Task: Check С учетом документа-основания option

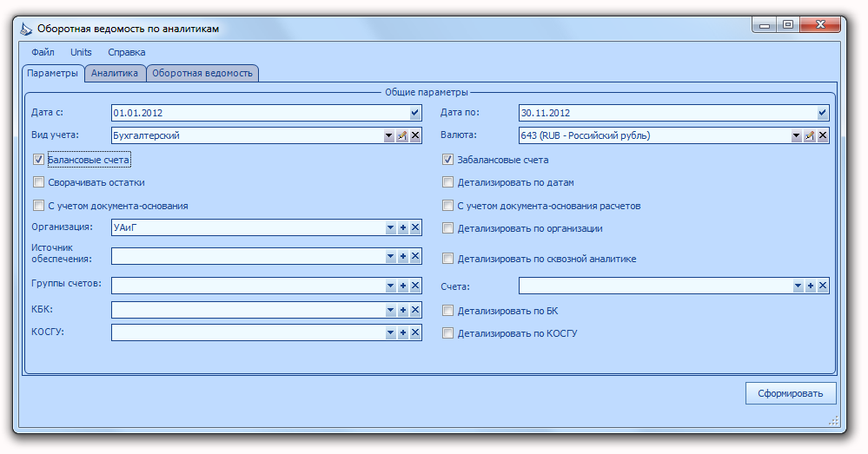Action: point(38,206)
